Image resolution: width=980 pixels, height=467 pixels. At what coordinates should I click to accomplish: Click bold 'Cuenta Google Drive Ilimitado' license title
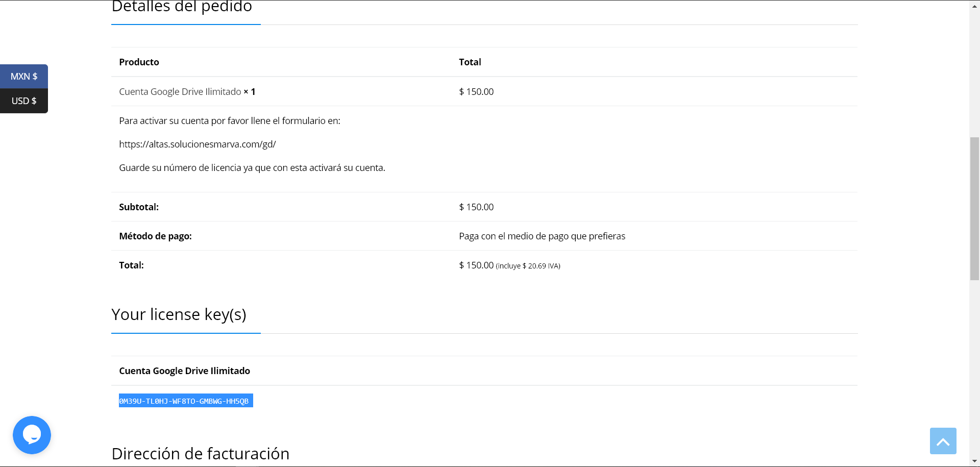(x=184, y=371)
